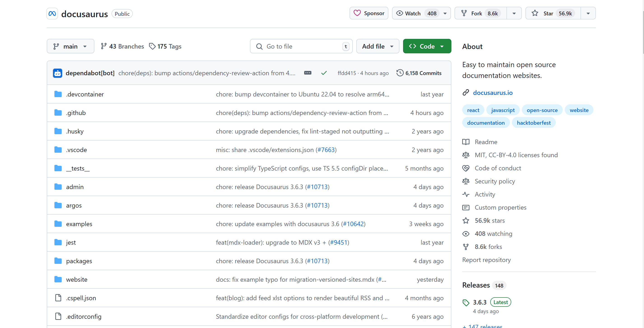Open the green Code dropdown

tap(427, 46)
